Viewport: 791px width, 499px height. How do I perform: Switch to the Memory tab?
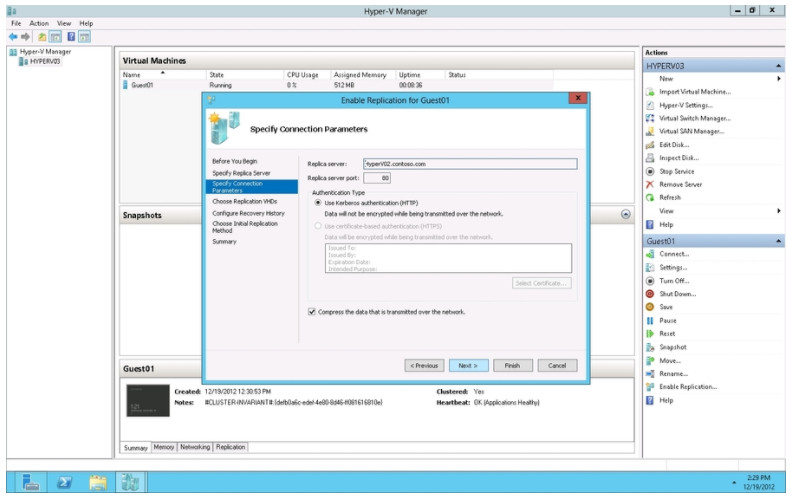click(x=164, y=447)
